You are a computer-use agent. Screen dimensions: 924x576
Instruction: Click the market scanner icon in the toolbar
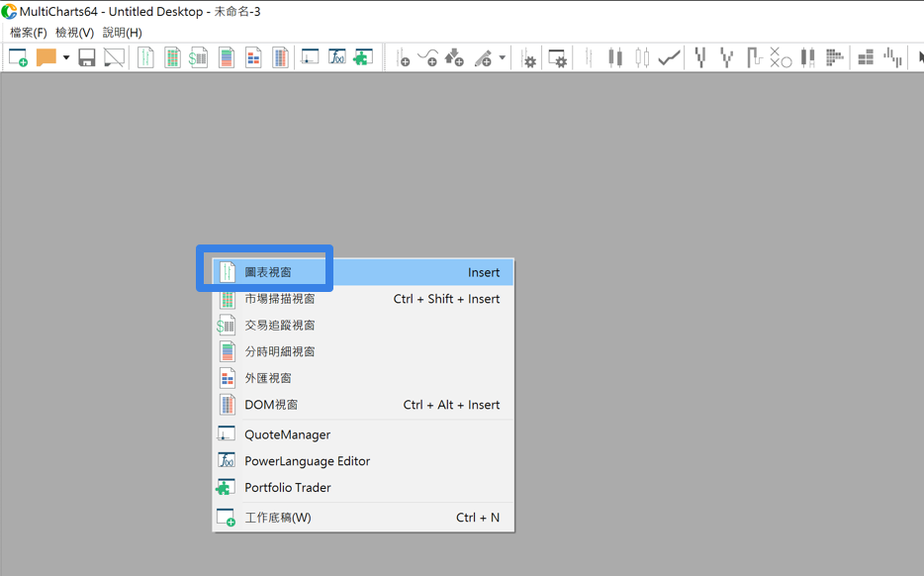(172, 57)
